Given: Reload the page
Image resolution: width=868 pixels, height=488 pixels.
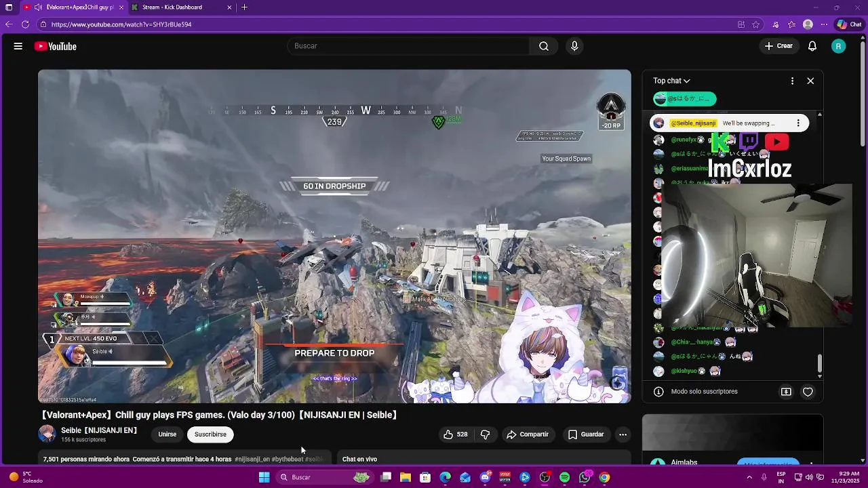Looking at the screenshot, I should click(25, 24).
